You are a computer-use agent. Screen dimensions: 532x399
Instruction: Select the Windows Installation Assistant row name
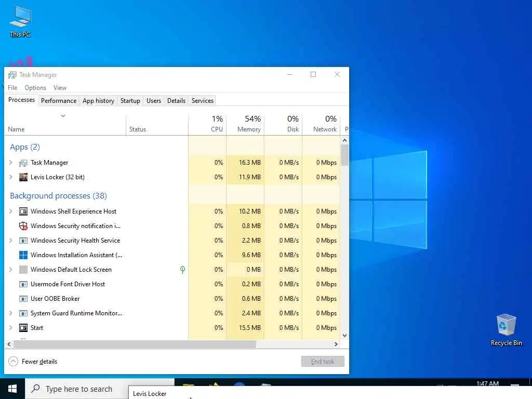tap(76, 255)
